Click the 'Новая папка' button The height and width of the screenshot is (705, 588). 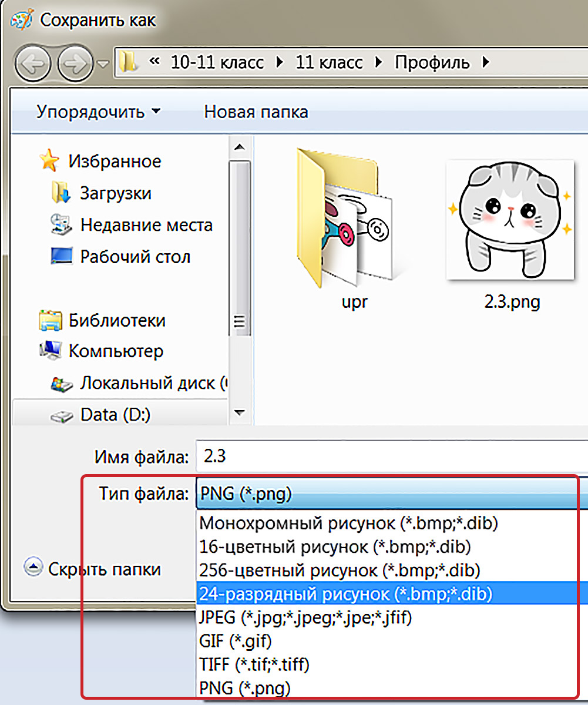(256, 112)
